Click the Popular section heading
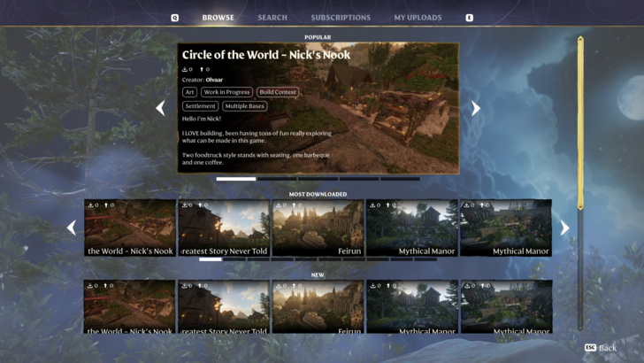 coord(318,37)
